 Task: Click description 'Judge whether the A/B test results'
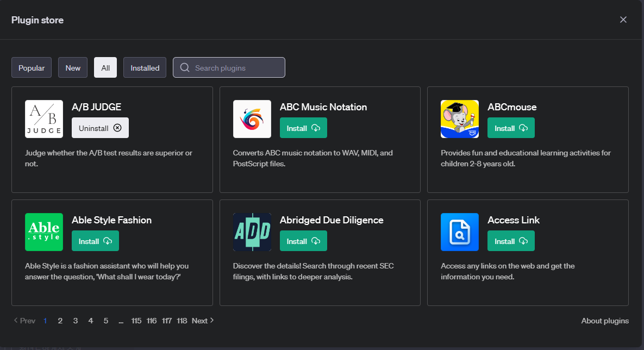click(x=109, y=158)
